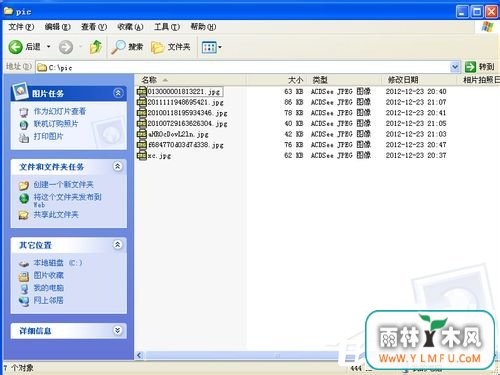Screen dimensions: 500x375
Task: Open 本地磁盘 (C:) location
Action: tap(57, 263)
